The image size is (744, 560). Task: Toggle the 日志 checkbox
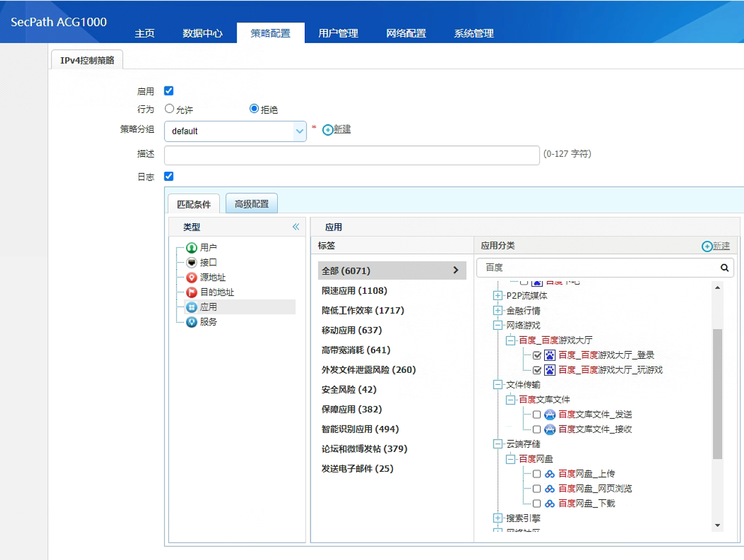(169, 176)
